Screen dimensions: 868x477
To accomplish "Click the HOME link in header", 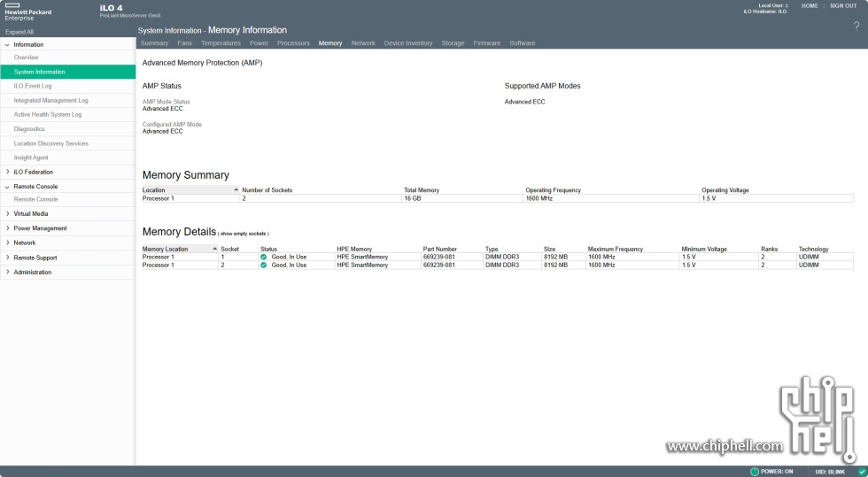I will (810, 5).
